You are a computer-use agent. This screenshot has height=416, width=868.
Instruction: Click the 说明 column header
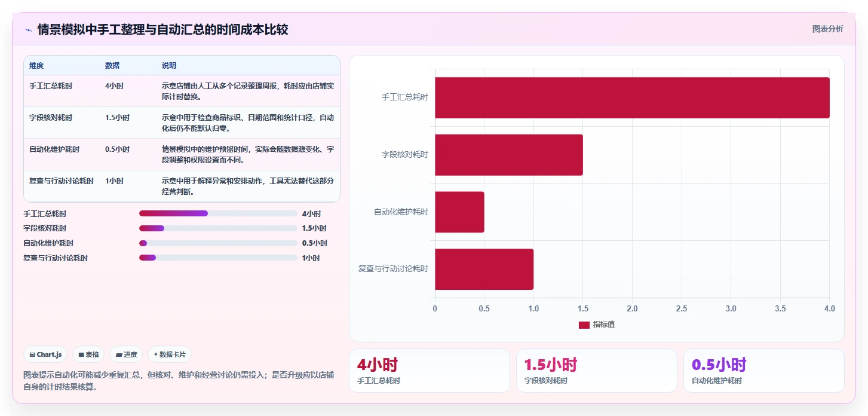169,66
